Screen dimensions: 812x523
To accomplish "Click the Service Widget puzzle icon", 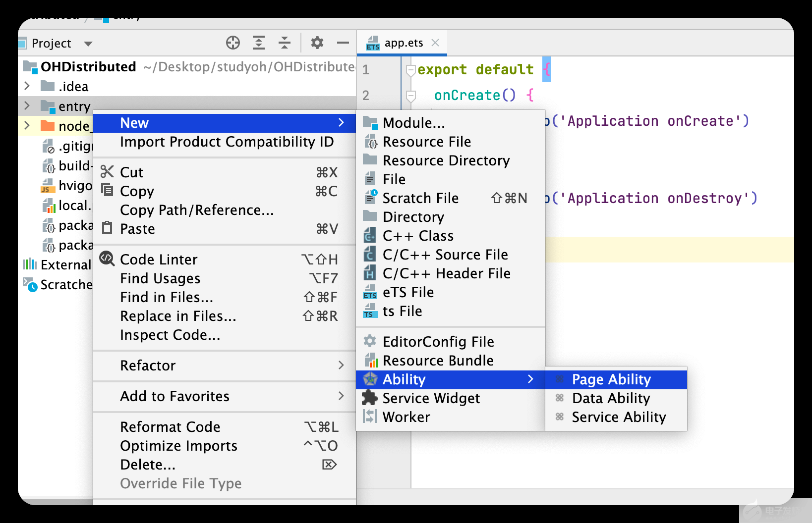I will 370,398.
